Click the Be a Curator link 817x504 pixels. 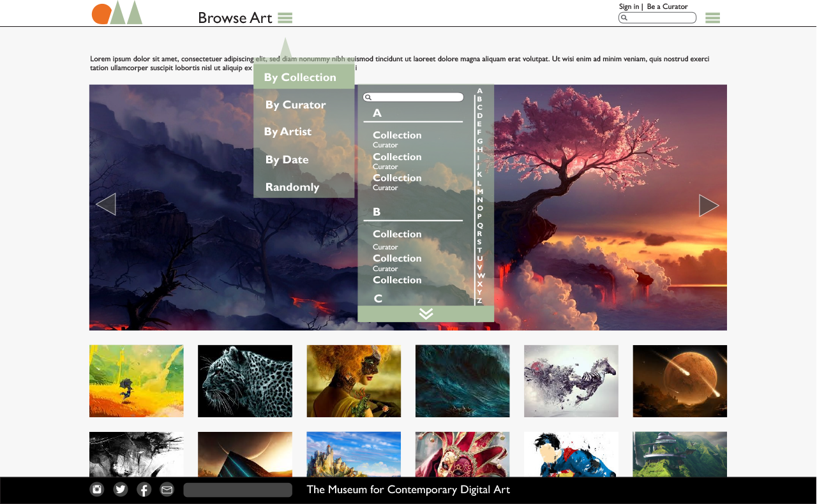click(667, 6)
